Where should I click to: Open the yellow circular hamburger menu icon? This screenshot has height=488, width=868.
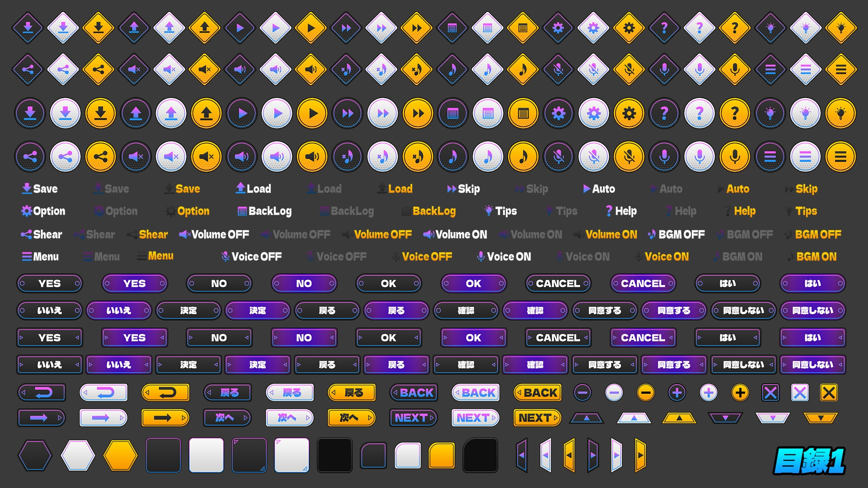pyautogui.click(x=840, y=156)
